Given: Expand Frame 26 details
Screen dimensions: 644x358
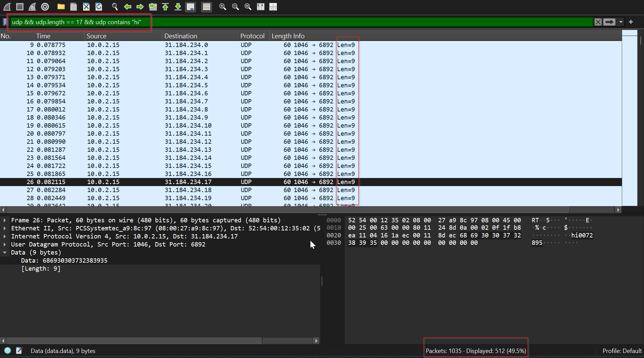Looking at the screenshot, I should pyautogui.click(x=5, y=220).
